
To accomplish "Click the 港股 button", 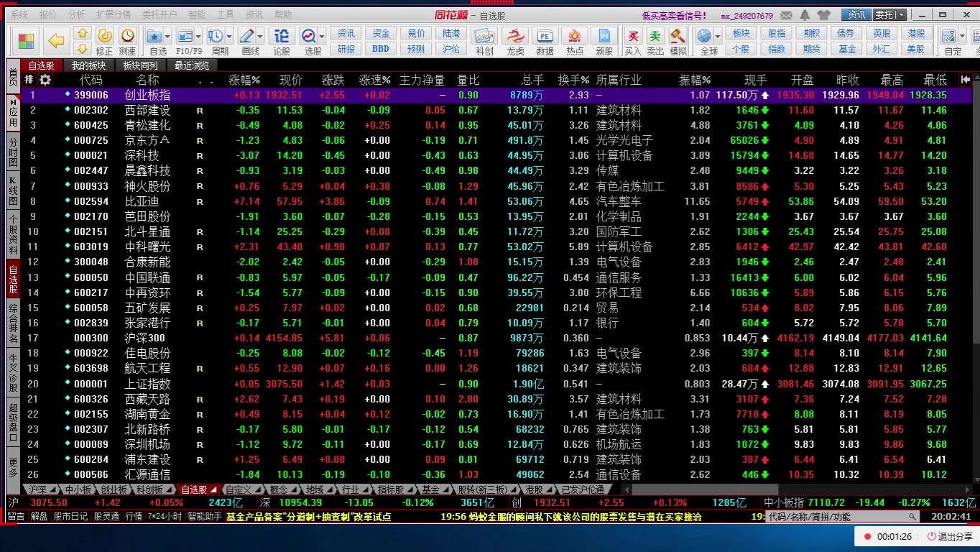I will pos(916,33).
